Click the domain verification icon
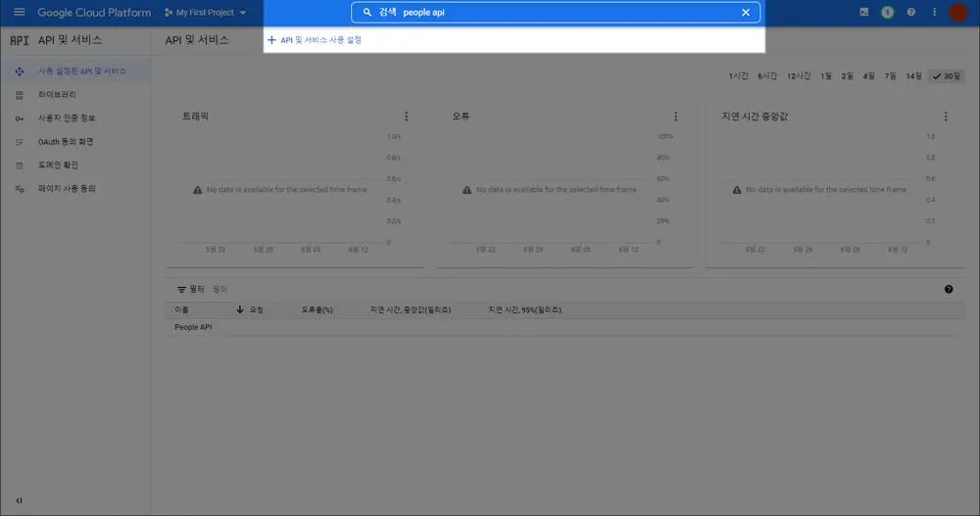Screen dimensions: 980x516 click(x=20, y=165)
